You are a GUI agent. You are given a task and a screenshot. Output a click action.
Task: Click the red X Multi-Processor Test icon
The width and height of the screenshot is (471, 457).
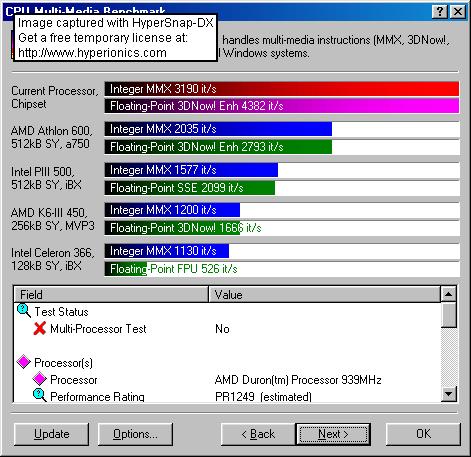(x=39, y=328)
